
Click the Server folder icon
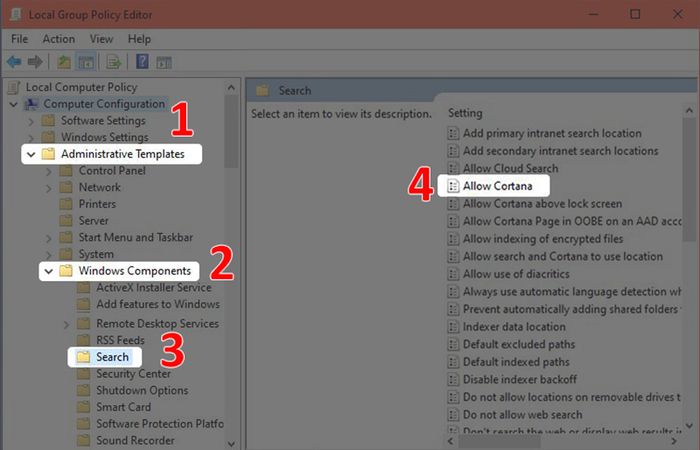pos(66,221)
